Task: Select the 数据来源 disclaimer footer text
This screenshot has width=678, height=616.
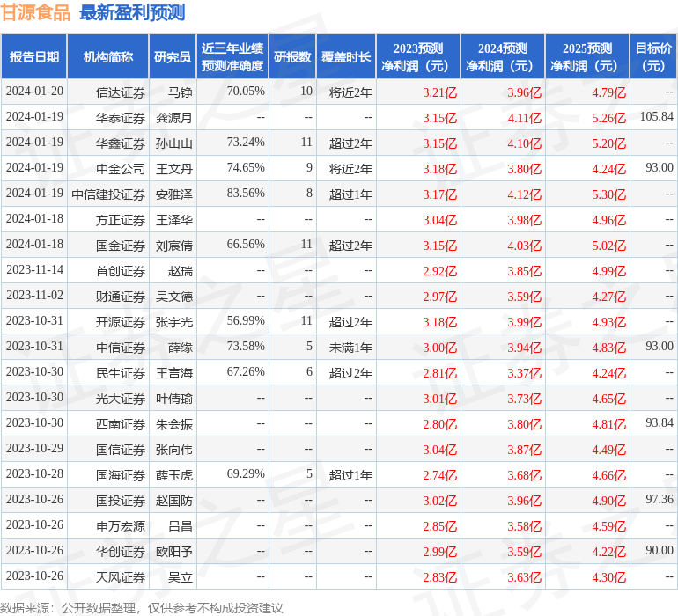Action: (x=142, y=607)
